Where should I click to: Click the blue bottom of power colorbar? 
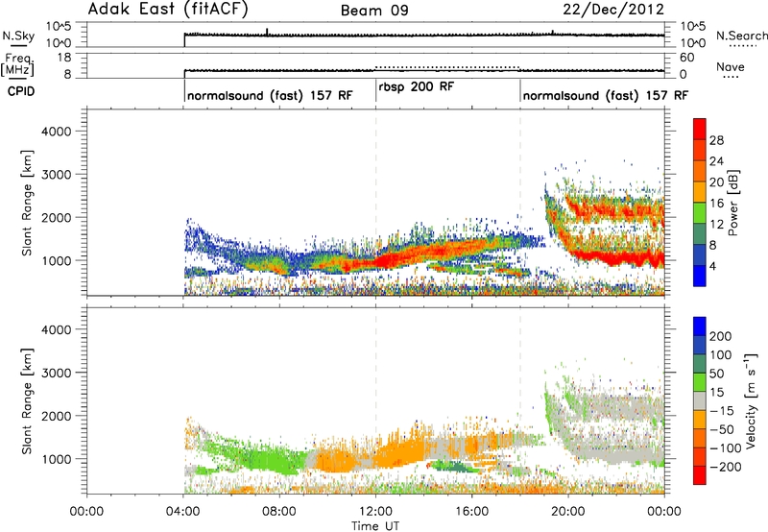700,276
